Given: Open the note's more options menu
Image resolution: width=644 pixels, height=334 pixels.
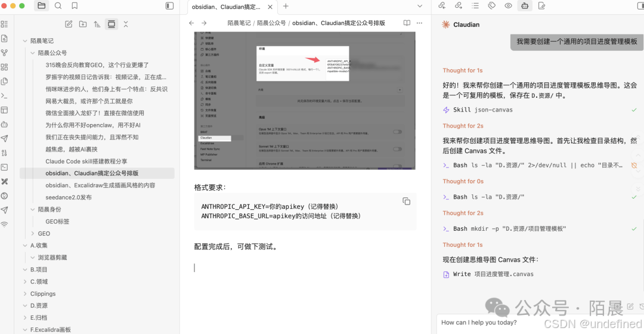Looking at the screenshot, I should click(419, 23).
